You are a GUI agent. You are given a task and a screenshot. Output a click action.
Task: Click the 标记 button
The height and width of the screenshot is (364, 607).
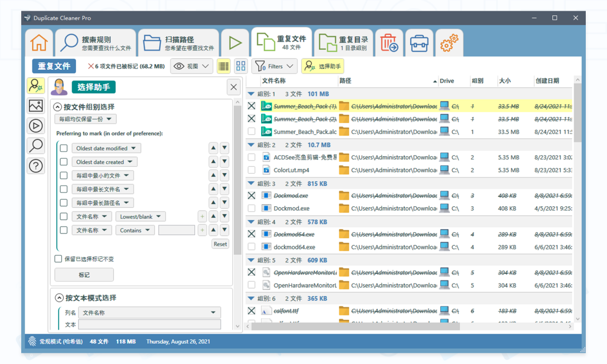pos(84,275)
